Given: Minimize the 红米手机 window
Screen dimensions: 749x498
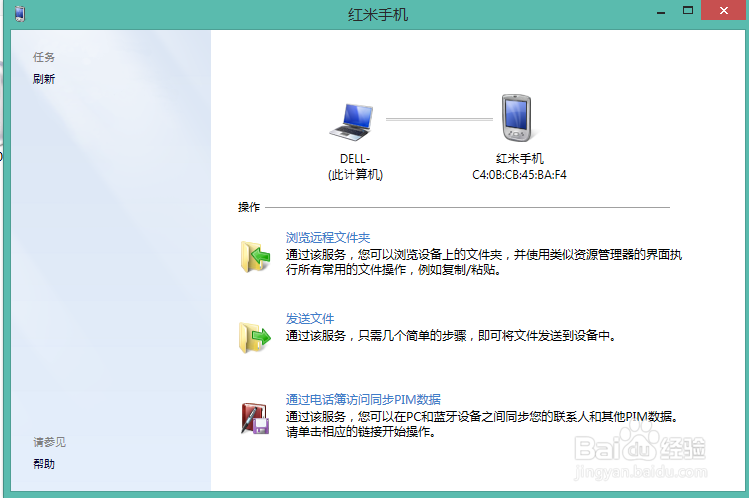Looking at the screenshot, I should point(661,11).
